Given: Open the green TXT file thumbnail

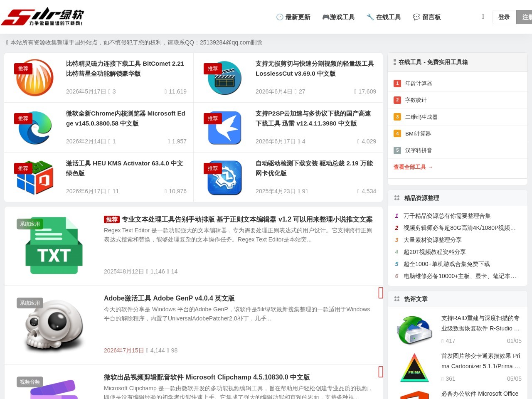Looking at the screenshot, I should (54, 245).
